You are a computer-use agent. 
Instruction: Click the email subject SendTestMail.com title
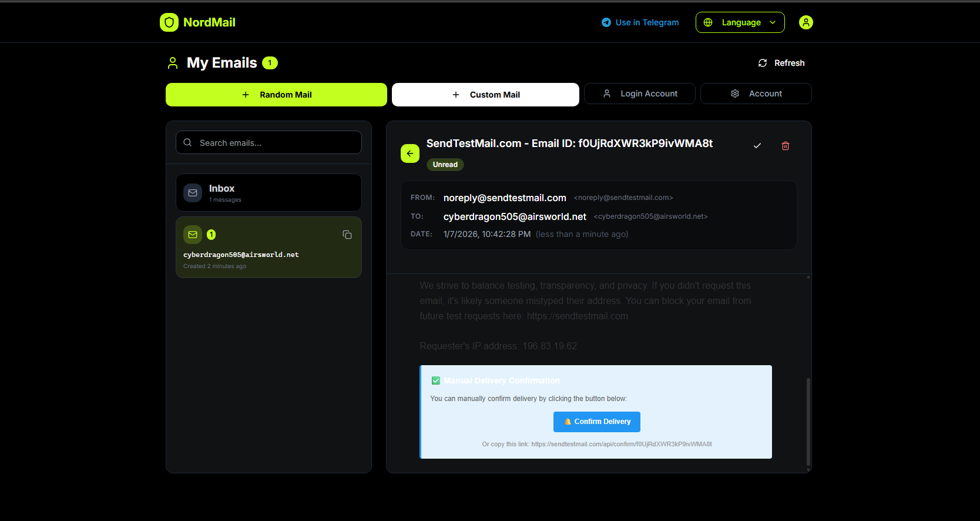(569, 143)
